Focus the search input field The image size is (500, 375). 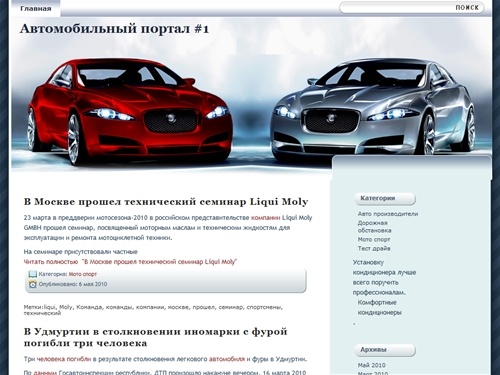pos(397,8)
